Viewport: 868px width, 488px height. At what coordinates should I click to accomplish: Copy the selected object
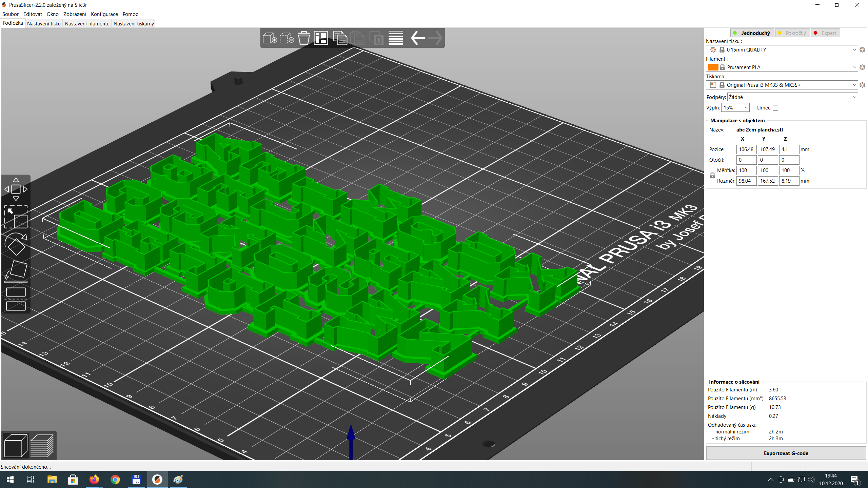tap(340, 38)
